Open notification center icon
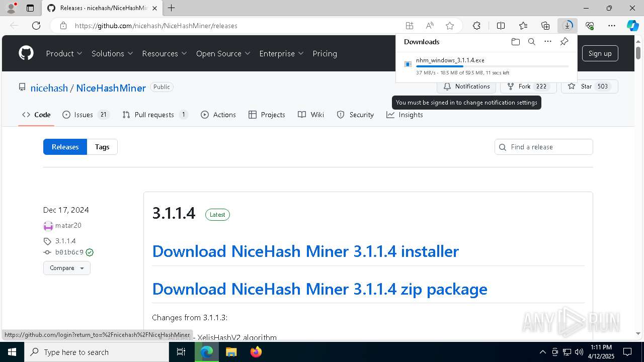644x362 pixels. 627,352
